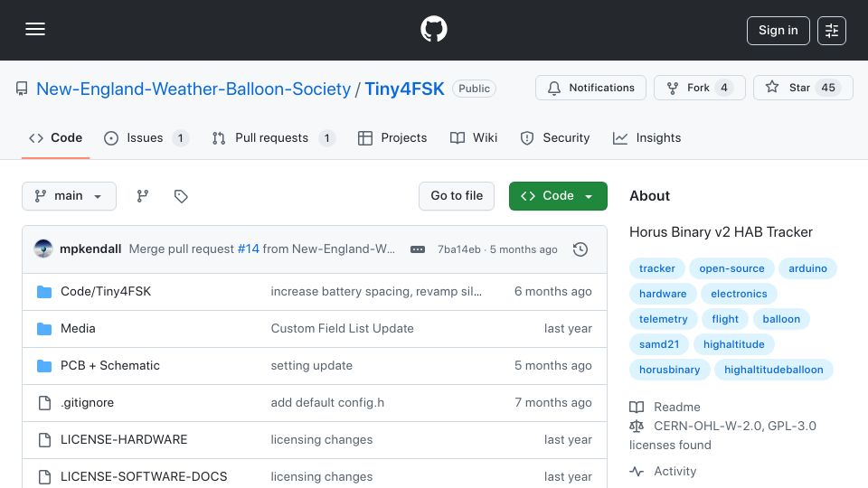Image resolution: width=868 pixels, height=488 pixels.
Task: Go to GitHub homepage via Octocat logo
Action: point(433,29)
